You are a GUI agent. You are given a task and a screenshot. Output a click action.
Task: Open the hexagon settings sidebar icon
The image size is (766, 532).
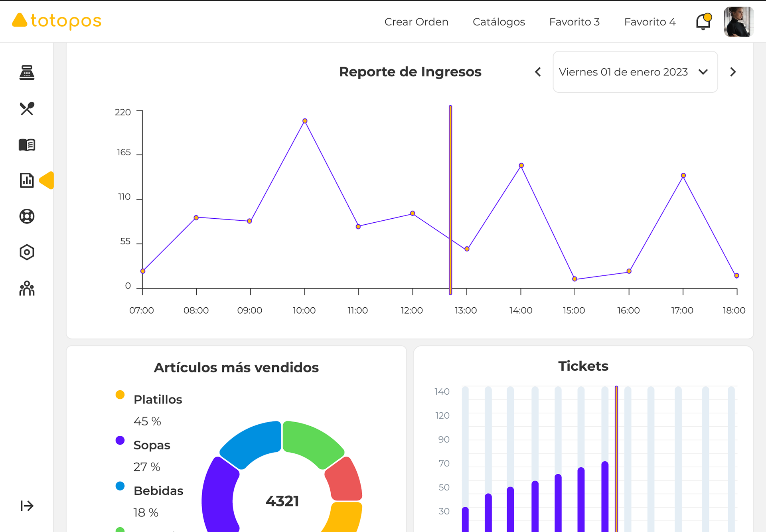coord(27,252)
